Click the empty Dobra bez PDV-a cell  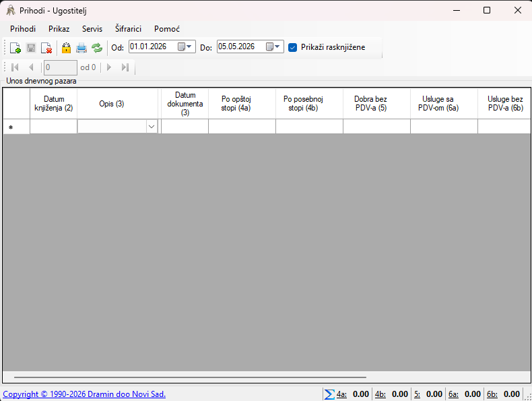pos(377,127)
